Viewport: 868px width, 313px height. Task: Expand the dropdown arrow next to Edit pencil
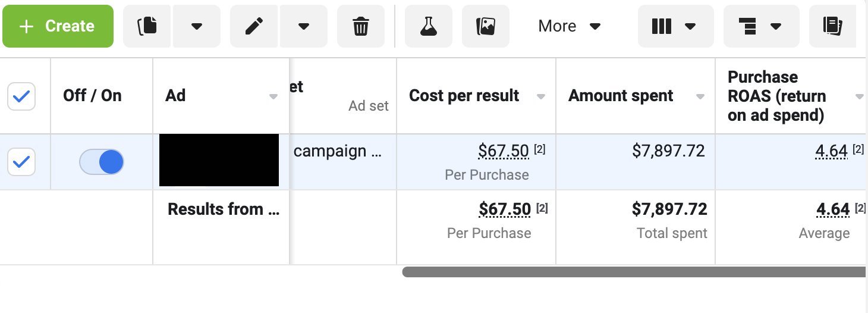303,26
